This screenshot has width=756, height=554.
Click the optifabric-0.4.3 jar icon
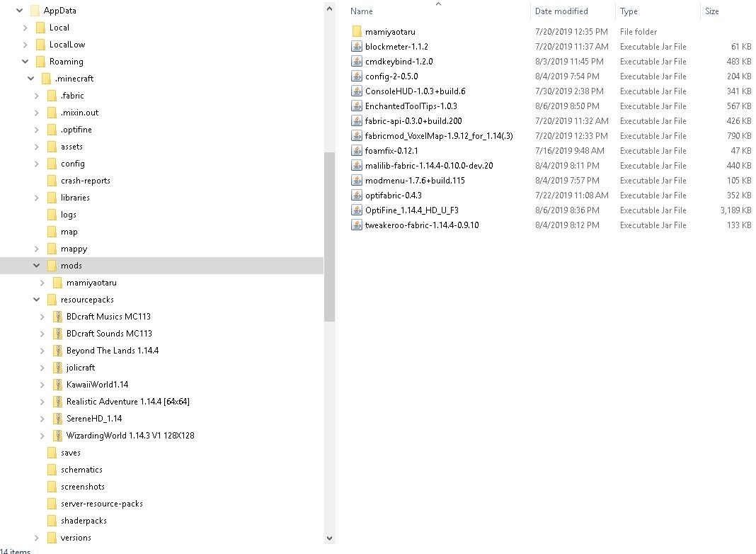356,196
